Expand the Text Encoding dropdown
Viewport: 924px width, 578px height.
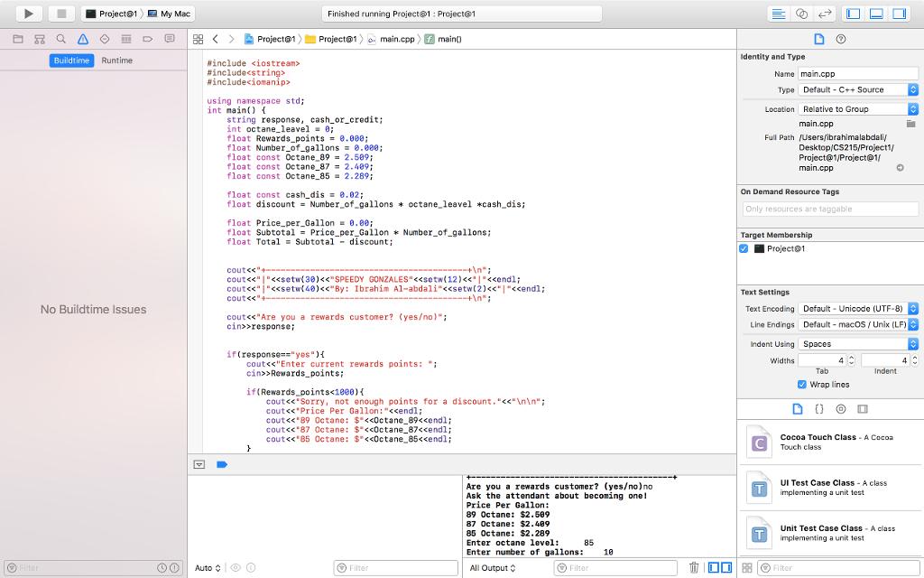858,309
